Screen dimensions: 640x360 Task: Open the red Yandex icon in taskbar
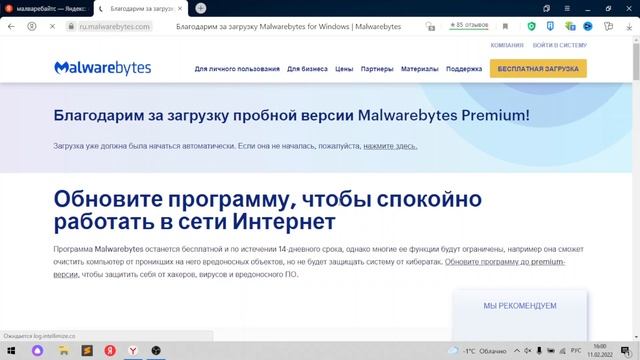[x=110, y=351]
